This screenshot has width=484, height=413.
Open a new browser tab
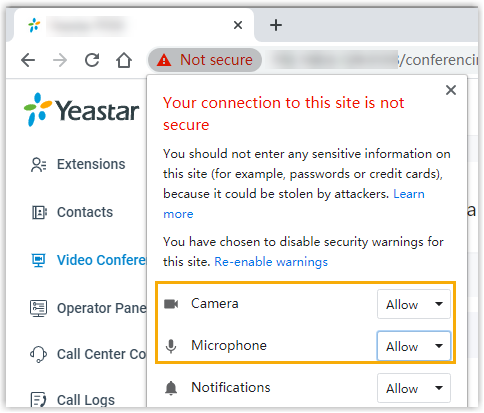276,25
